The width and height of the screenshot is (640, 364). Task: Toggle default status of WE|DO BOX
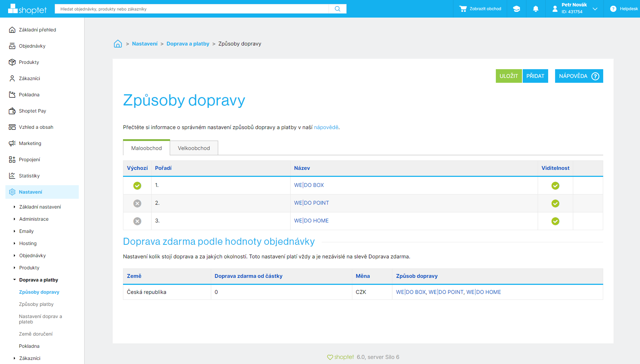[x=137, y=186]
